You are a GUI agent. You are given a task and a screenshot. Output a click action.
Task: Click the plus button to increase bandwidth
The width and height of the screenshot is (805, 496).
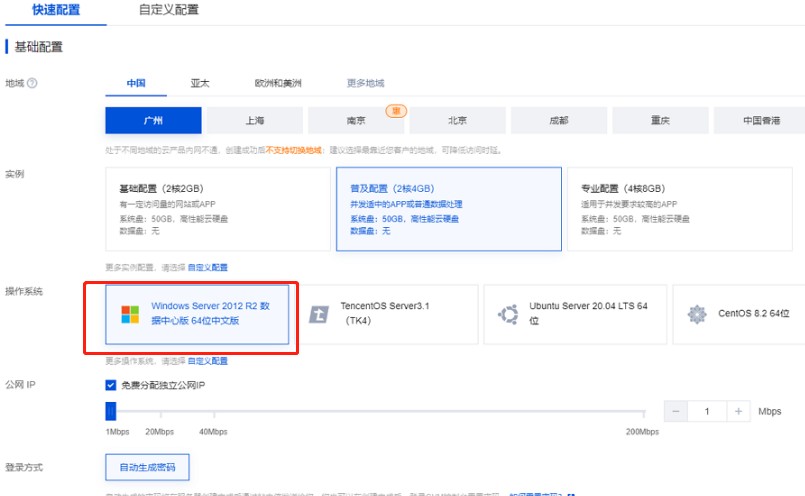(x=738, y=412)
